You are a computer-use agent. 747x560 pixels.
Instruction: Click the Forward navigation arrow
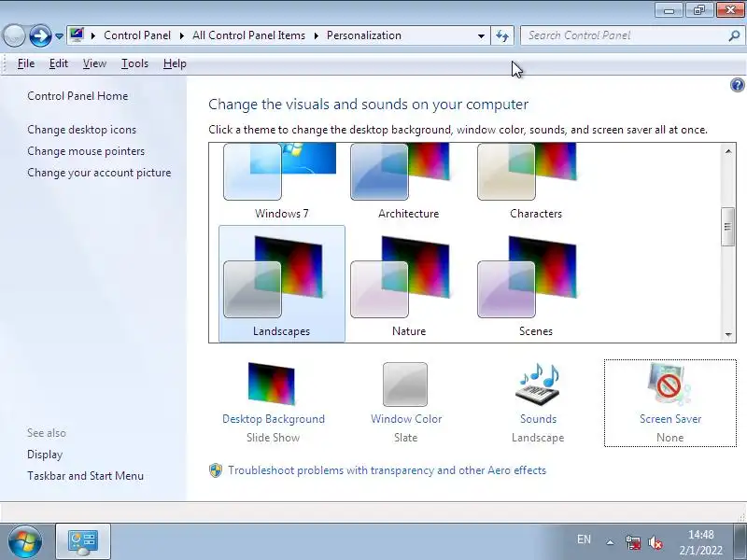pos(40,35)
